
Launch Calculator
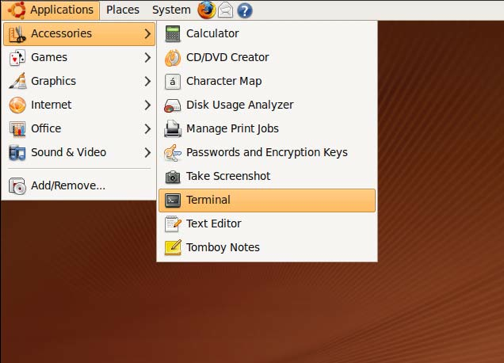267,34
